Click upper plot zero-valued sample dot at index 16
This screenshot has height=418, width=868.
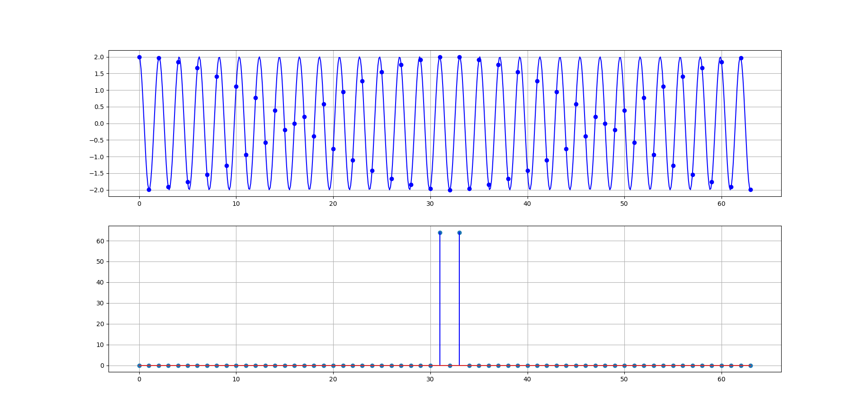point(294,123)
